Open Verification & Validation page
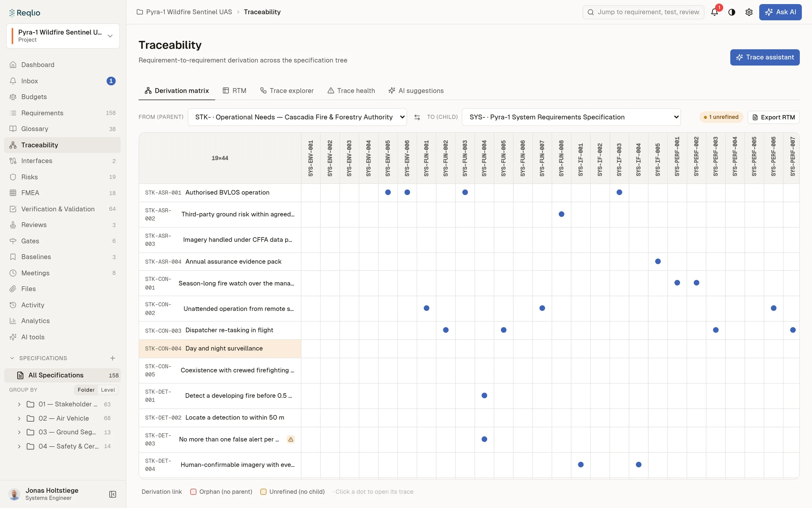 pyautogui.click(x=63, y=209)
